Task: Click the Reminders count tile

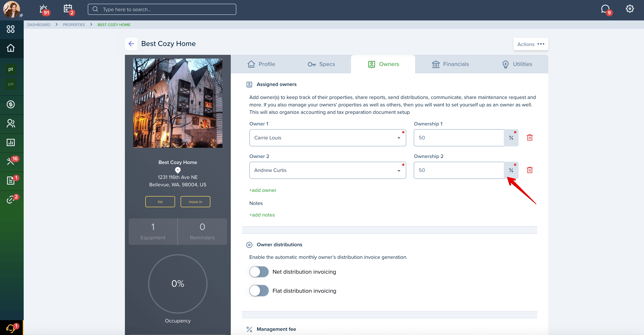Action: pos(202,231)
